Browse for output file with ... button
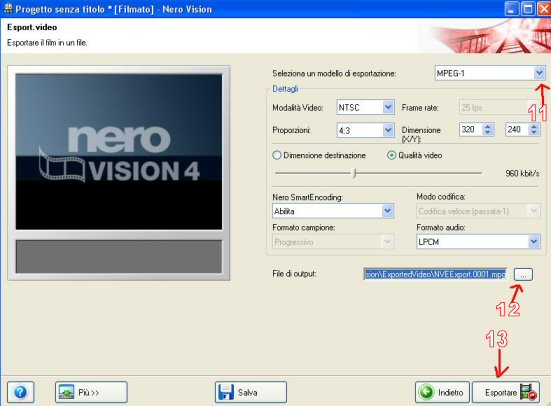Screen dimensions: 551x406 [x=523, y=274]
